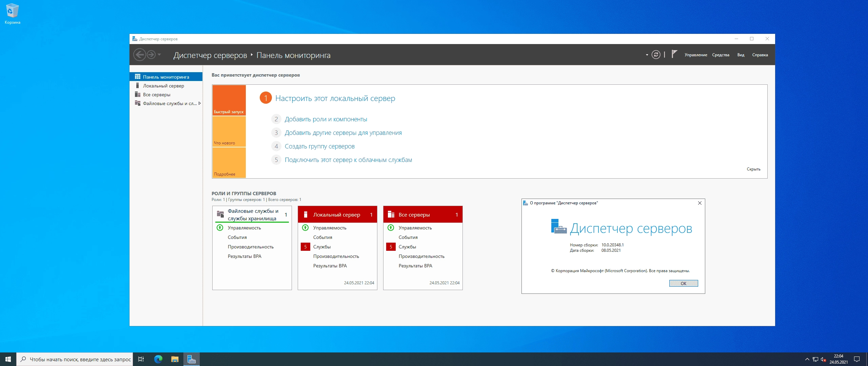Open Все серверы red tile header
The width and height of the screenshot is (868, 366).
[x=423, y=215]
